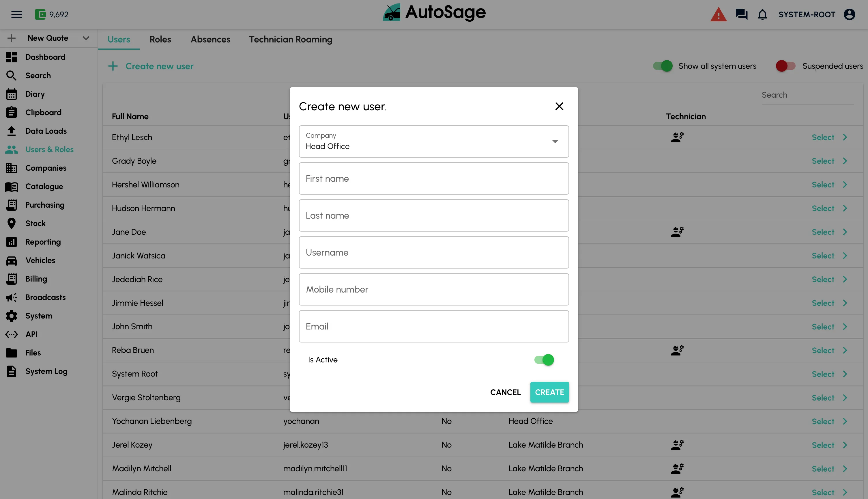
Task: Click the users table Search field
Action: [x=807, y=95]
